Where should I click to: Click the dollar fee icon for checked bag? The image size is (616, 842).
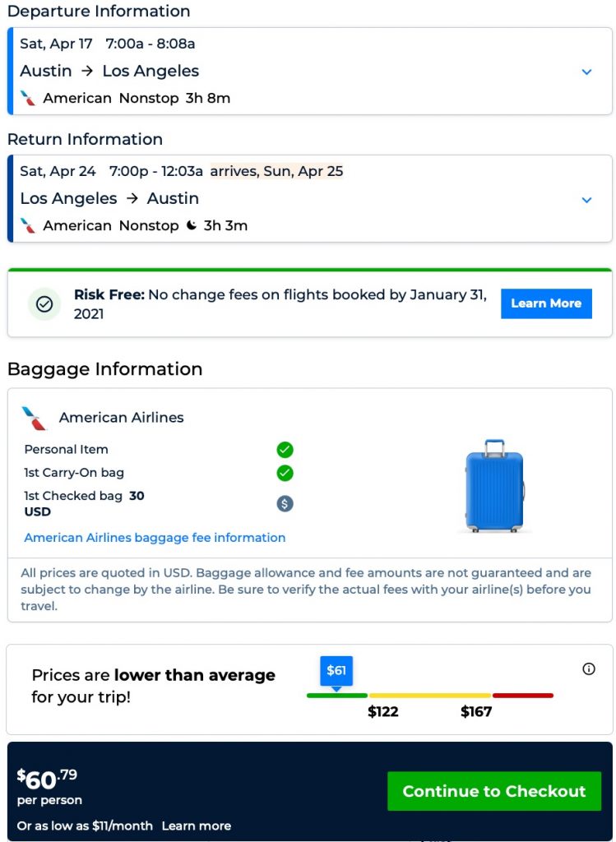[x=285, y=504]
